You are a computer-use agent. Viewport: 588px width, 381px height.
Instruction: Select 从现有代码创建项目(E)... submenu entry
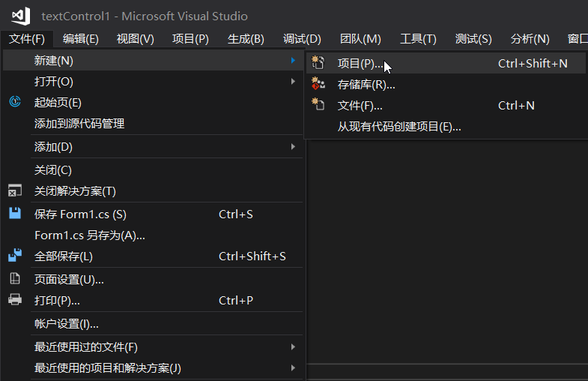(446, 127)
